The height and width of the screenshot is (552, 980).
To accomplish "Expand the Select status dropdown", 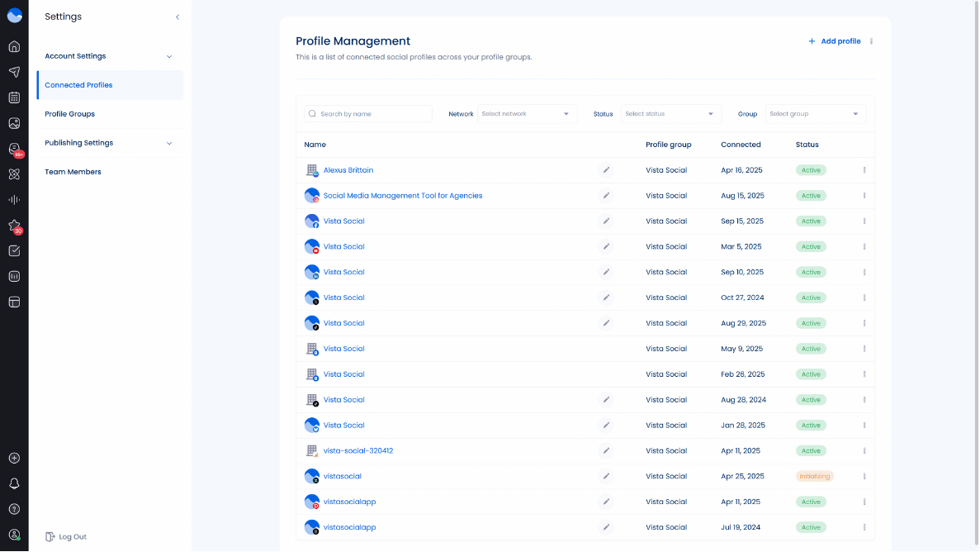I will click(670, 113).
